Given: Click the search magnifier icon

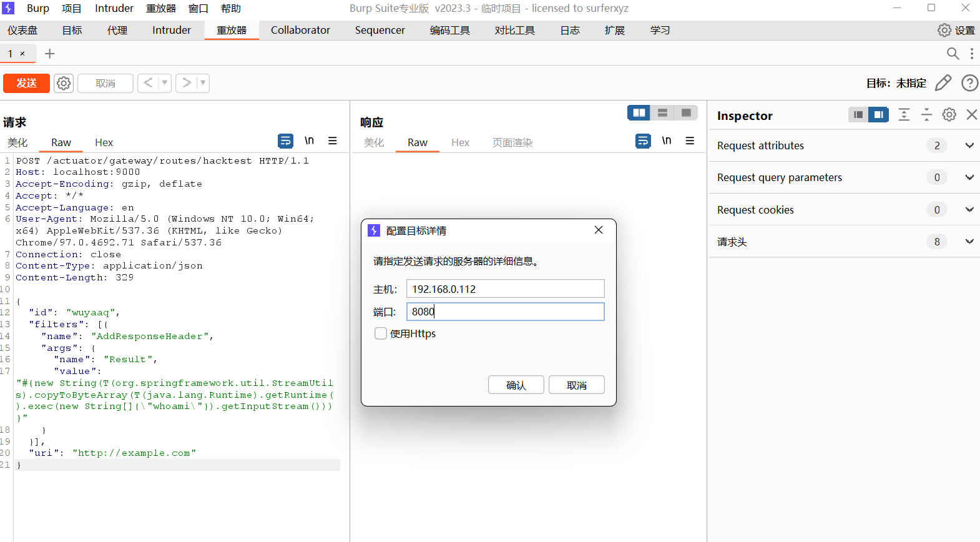Looking at the screenshot, I should [953, 54].
